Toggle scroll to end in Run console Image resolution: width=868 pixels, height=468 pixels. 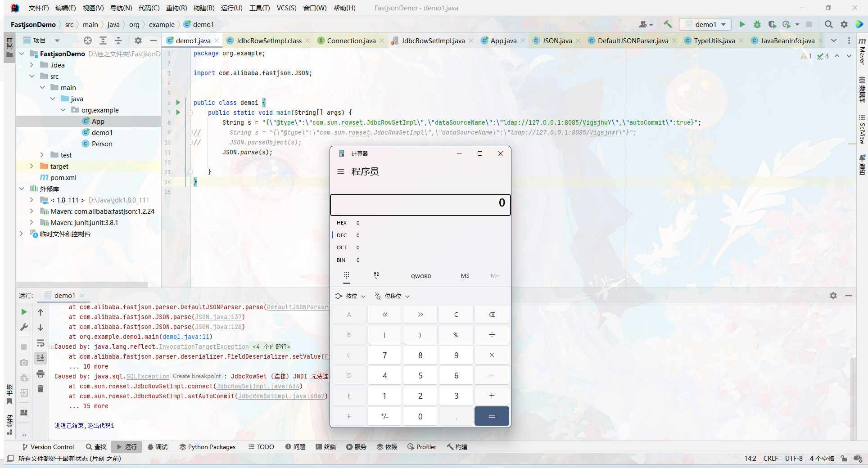(x=41, y=358)
